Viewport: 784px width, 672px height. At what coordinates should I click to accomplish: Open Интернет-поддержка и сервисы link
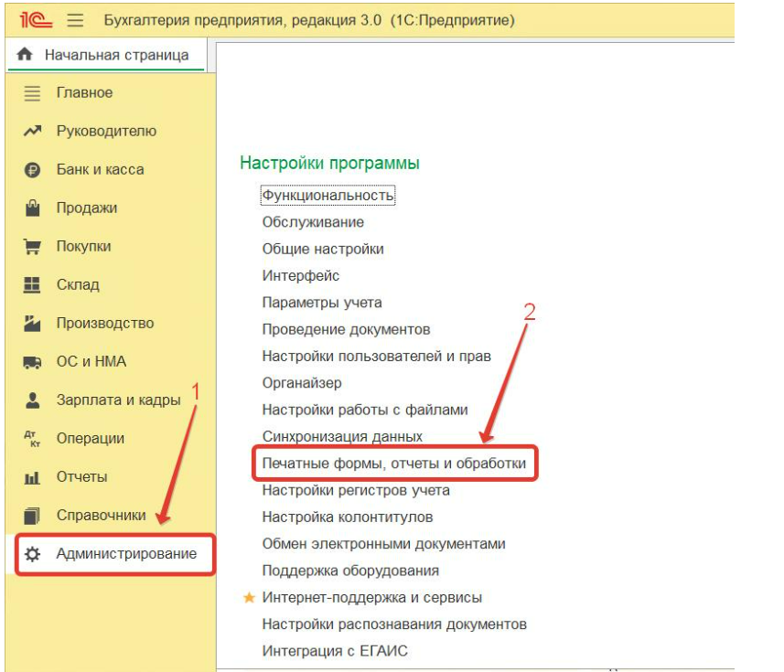(x=372, y=598)
